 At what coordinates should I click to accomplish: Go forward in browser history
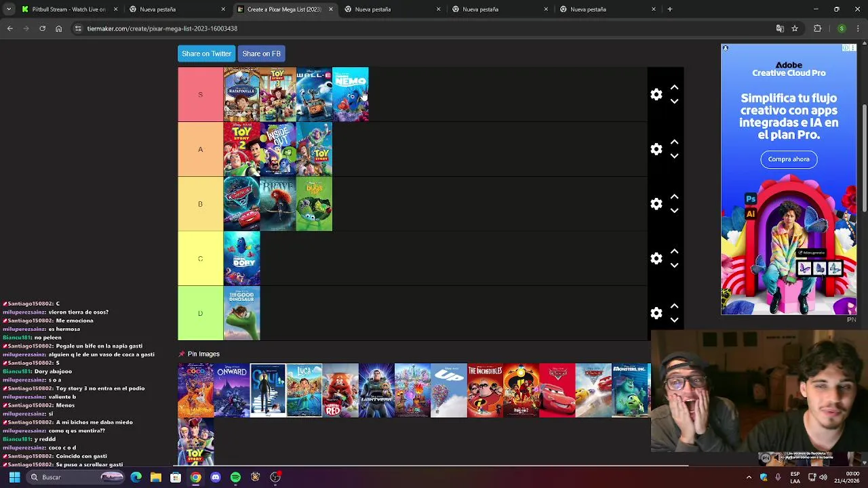coord(26,28)
